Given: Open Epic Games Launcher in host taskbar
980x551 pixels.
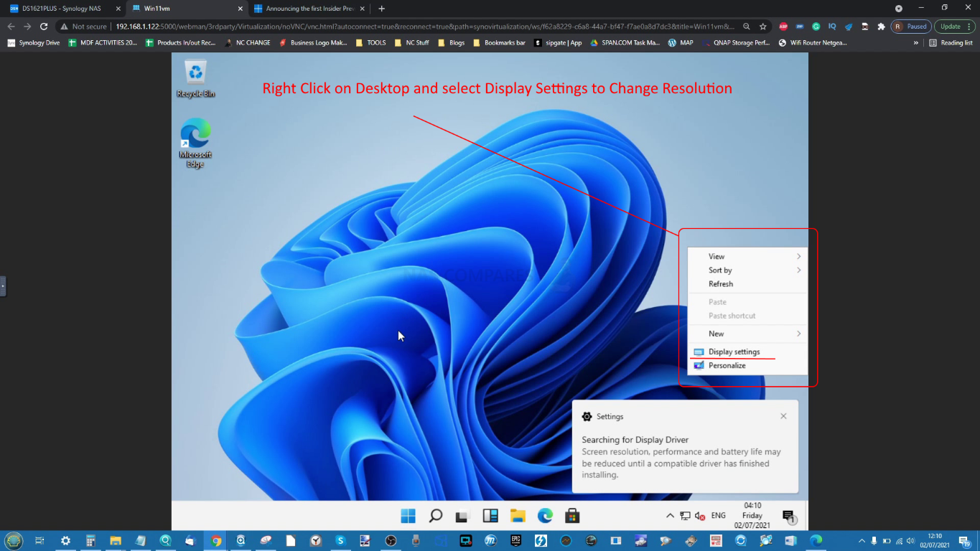Looking at the screenshot, I should [515, 540].
